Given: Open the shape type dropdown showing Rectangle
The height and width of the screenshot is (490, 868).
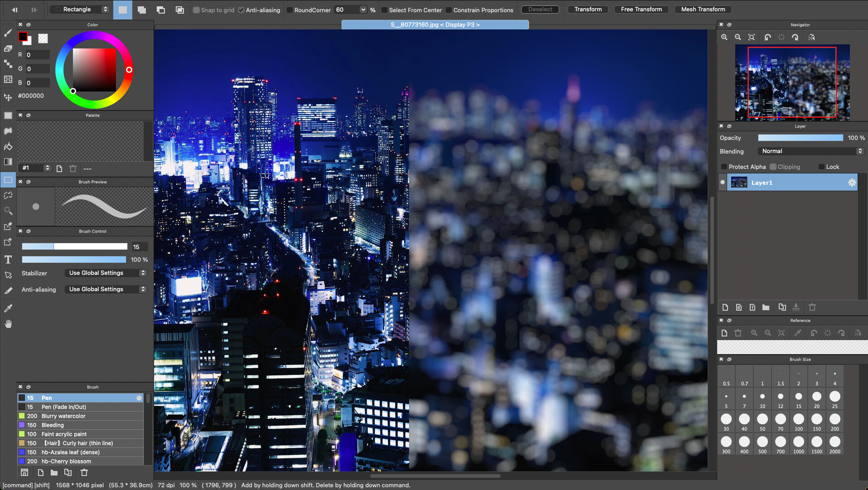Looking at the screenshot, I should [79, 9].
